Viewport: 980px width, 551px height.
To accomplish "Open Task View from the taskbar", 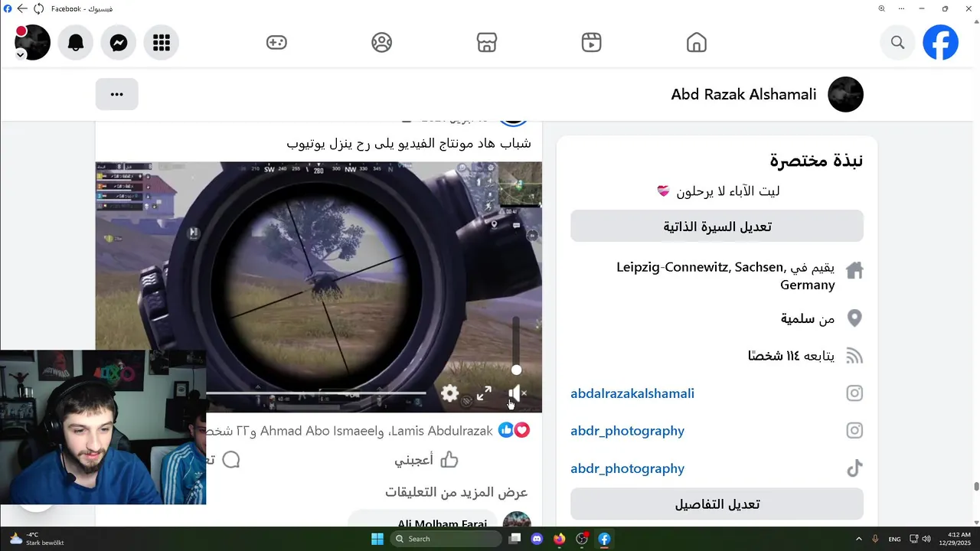I will (x=514, y=539).
